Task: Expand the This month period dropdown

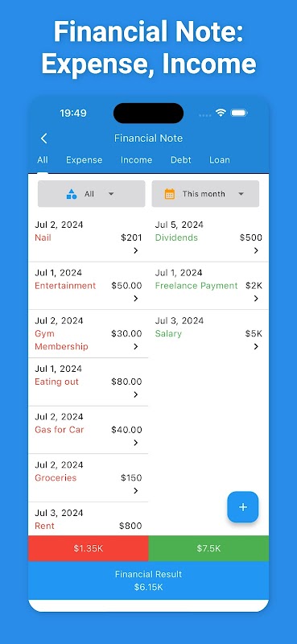Action: click(205, 194)
